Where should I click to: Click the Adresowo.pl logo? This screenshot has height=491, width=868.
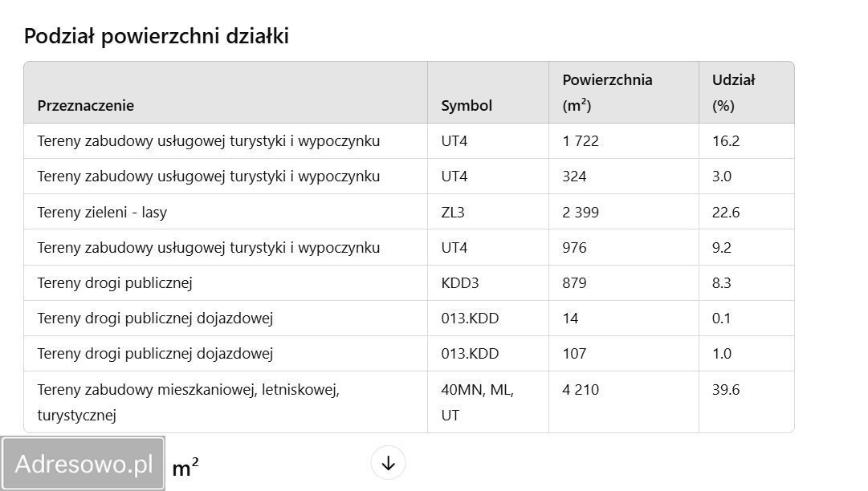83,463
